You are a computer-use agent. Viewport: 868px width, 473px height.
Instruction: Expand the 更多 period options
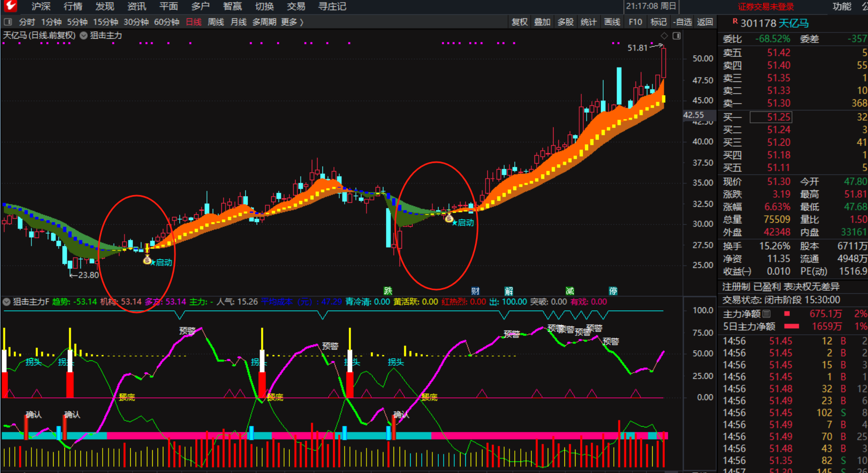pyautogui.click(x=292, y=22)
